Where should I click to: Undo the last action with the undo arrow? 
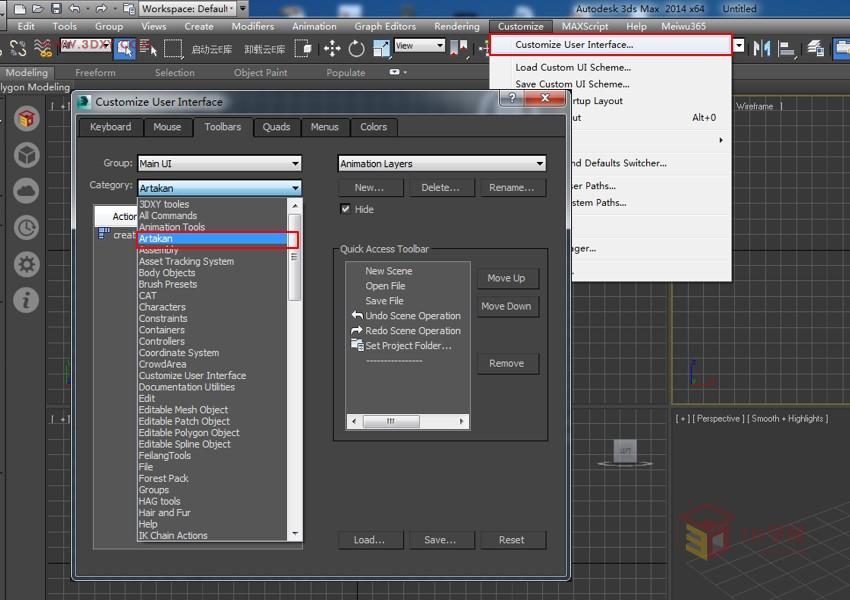pos(75,8)
